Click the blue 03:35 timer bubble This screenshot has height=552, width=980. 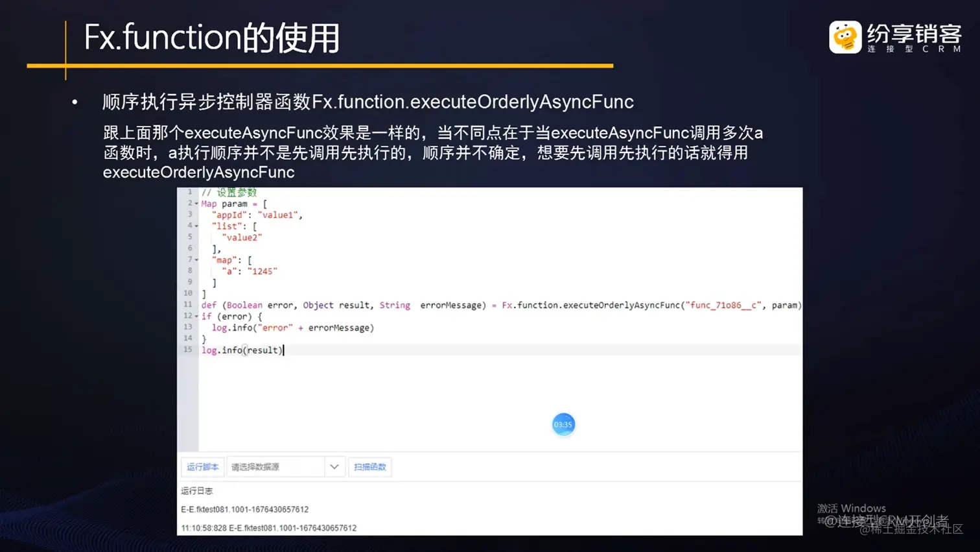point(563,424)
